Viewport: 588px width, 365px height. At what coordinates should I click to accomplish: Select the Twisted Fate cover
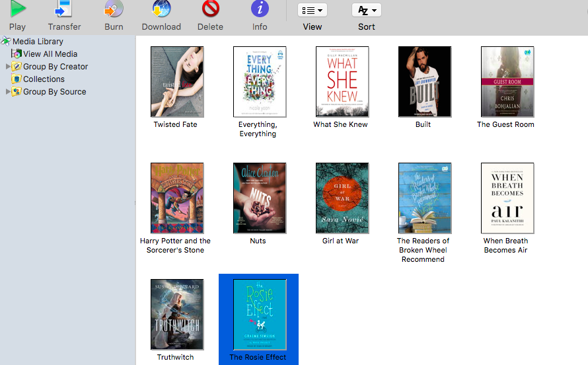pos(177,82)
